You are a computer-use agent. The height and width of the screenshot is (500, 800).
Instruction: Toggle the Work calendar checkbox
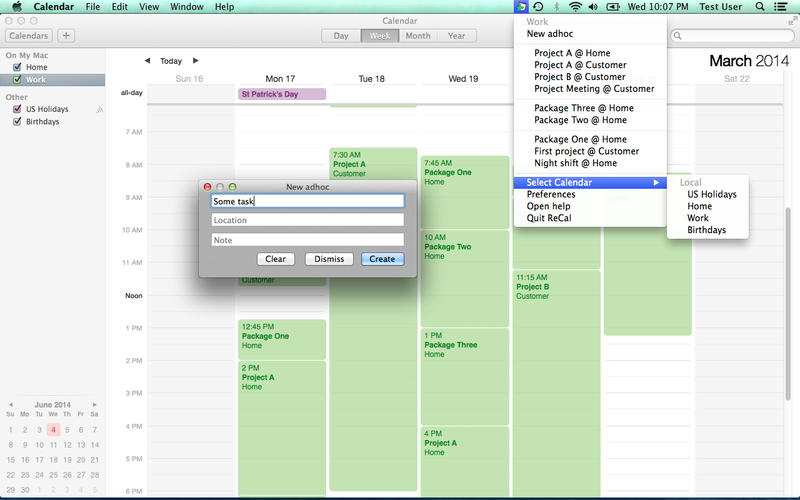pos(17,80)
